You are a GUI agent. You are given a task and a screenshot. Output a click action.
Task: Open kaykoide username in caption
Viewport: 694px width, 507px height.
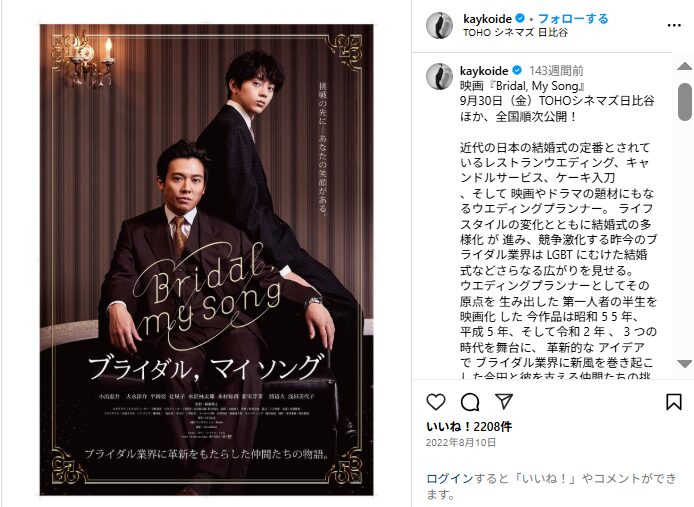(484, 70)
